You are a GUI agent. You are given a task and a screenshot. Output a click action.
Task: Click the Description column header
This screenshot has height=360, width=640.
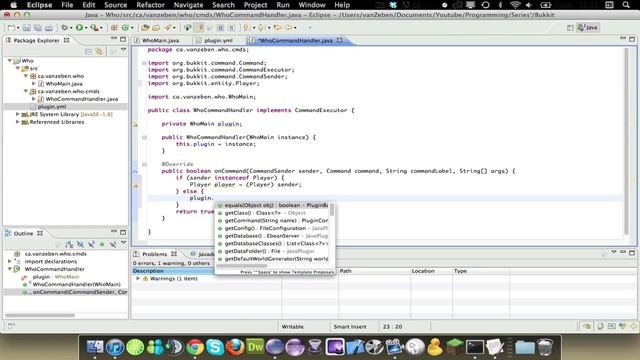point(207,271)
